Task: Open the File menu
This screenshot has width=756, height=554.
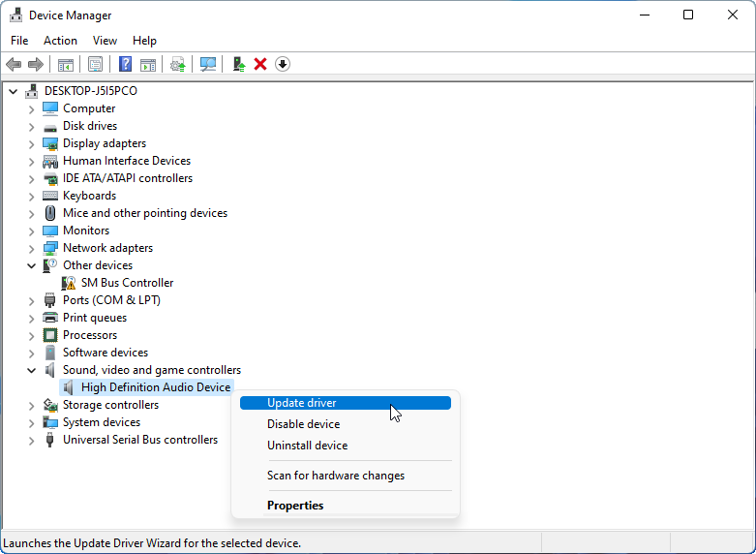Action: click(19, 41)
